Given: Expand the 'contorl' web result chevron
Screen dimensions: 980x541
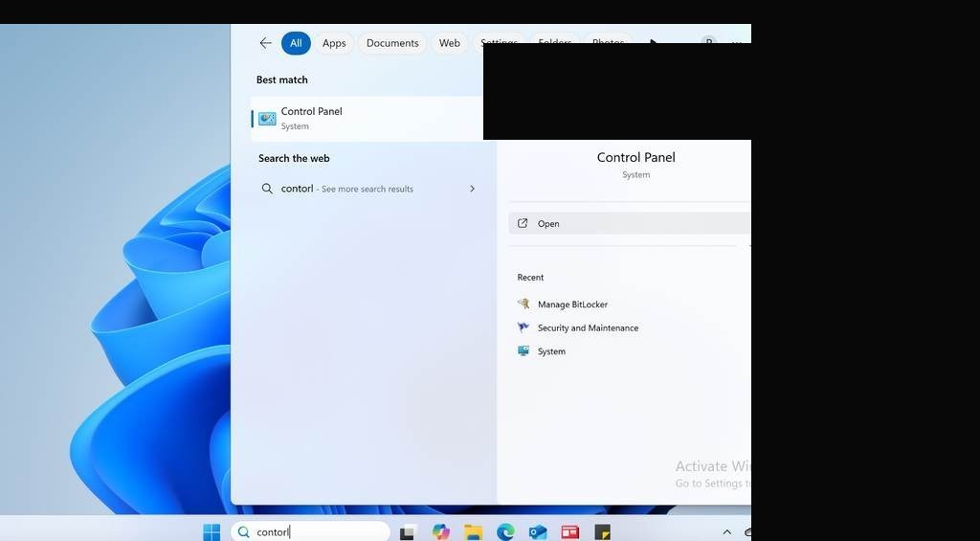Looking at the screenshot, I should click(x=472, y=189).
